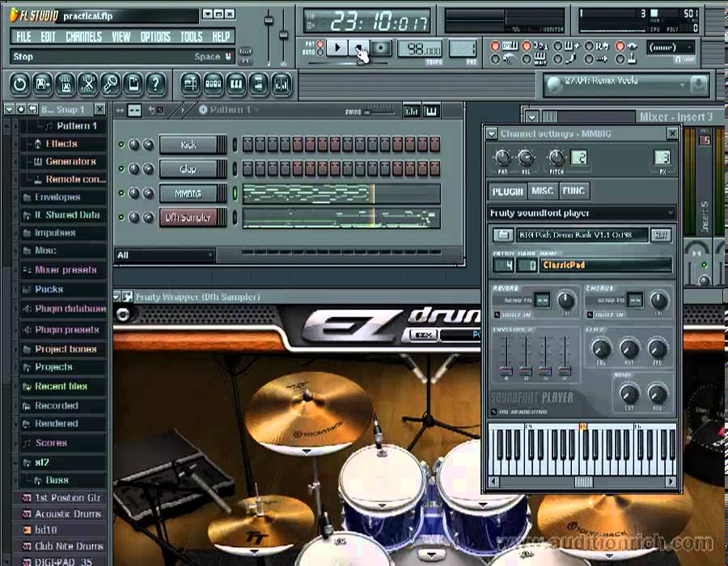This screenshot has height=566, width=728.
Task: Open the Piano roll view icon
Action: click(x=236, y=84)
